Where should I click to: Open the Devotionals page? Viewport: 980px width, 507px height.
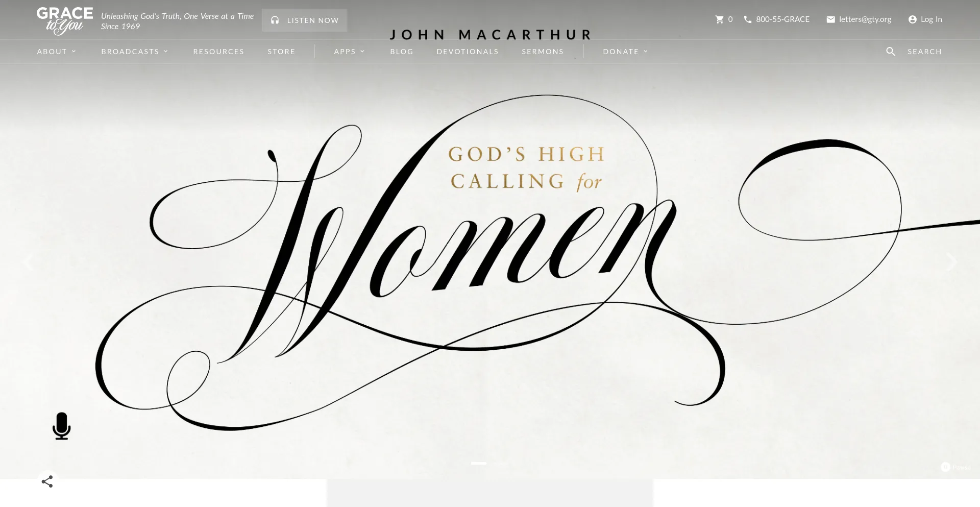point(468,52)
